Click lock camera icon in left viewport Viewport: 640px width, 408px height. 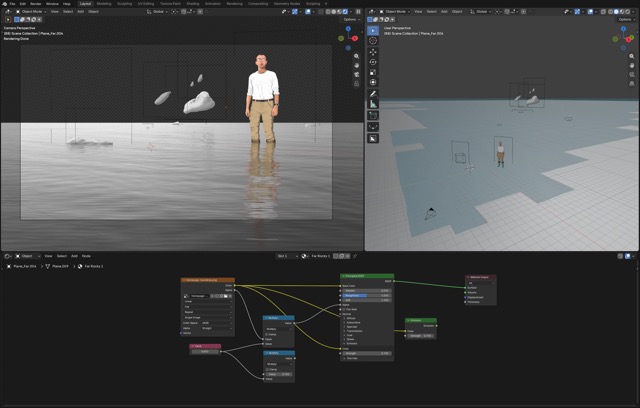357,83
